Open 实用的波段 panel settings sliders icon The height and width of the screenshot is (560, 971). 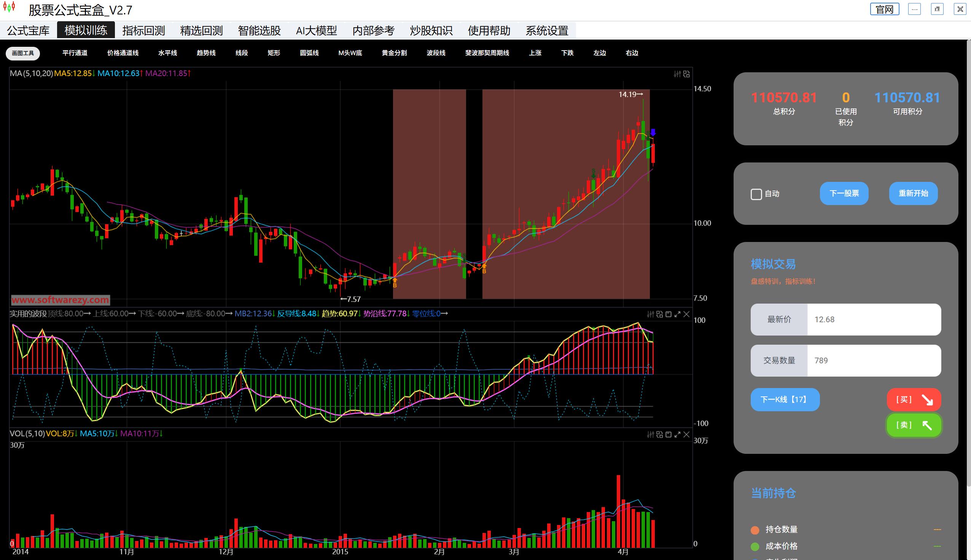[x=651, y=314]
